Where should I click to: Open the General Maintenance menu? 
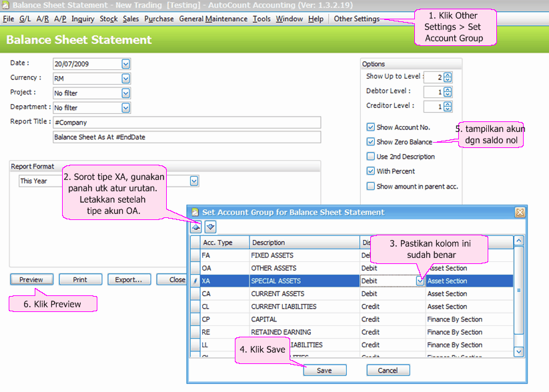pos(213,19)
